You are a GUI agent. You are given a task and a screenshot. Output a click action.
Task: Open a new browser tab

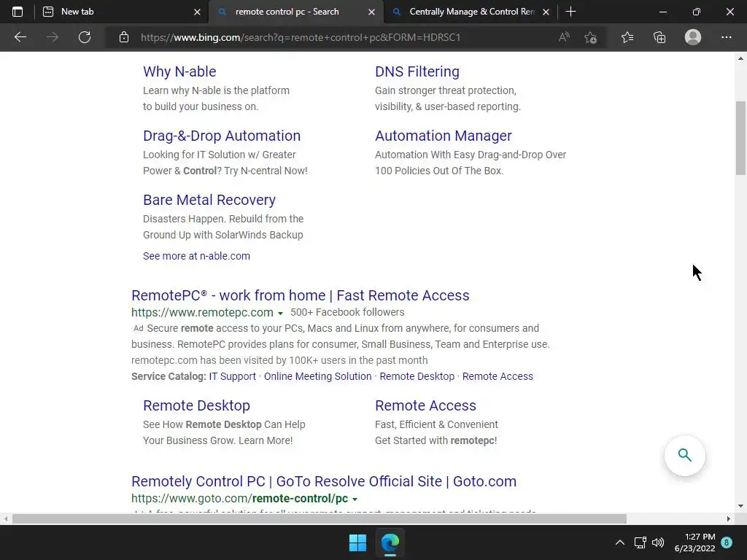(570, 12)
